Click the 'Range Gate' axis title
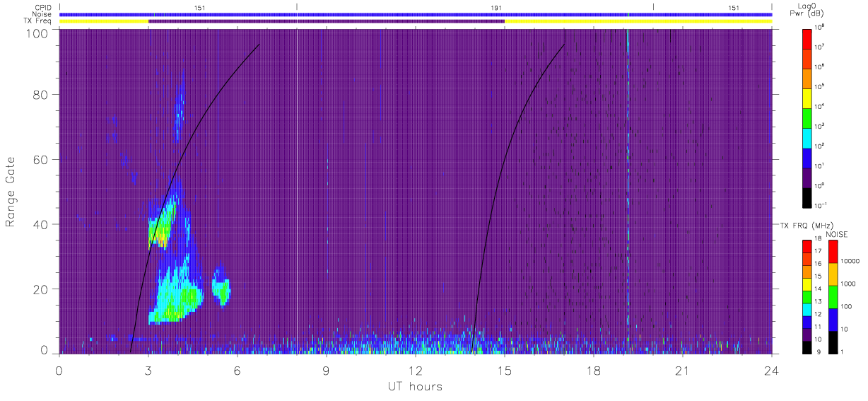 pos(11,192)
